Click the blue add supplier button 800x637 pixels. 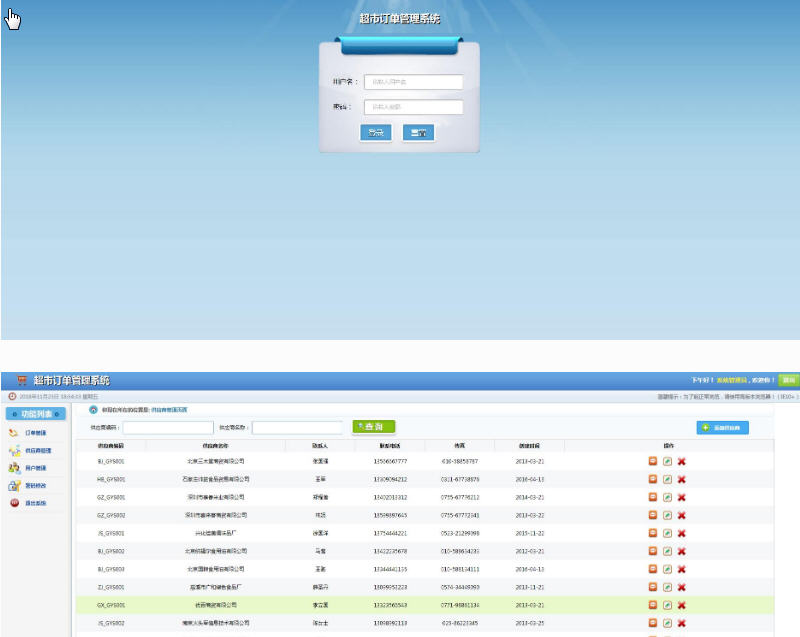pos(722,427)
